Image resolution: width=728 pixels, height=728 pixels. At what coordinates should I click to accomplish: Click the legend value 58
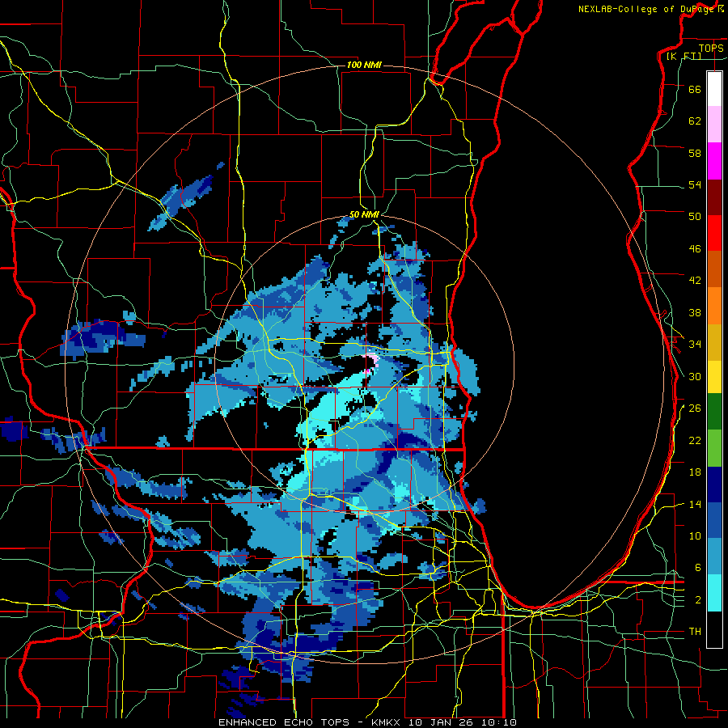(695, 153)
